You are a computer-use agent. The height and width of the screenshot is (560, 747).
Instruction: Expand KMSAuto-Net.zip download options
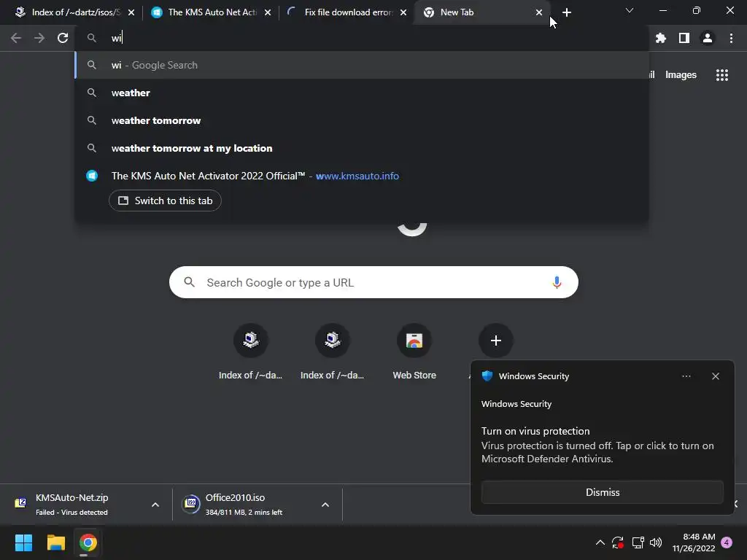(155, 505)
